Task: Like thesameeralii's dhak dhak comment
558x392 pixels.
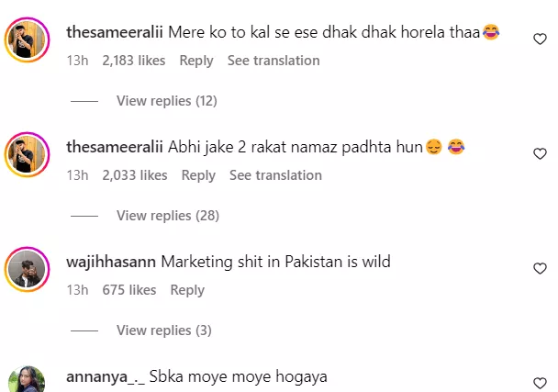Action: pos(540,39)
